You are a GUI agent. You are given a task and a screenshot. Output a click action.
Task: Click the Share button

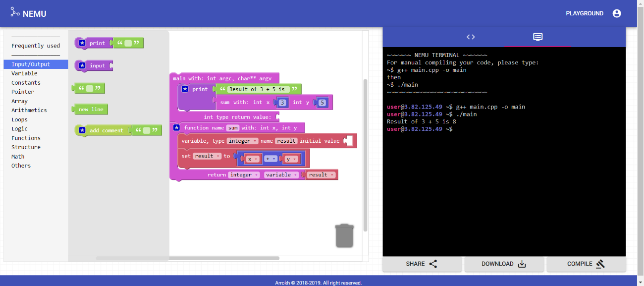click(x=422, y=264)
